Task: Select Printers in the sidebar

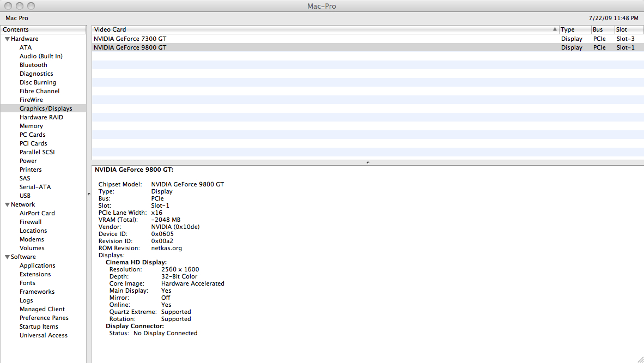Action: [31, 170]
